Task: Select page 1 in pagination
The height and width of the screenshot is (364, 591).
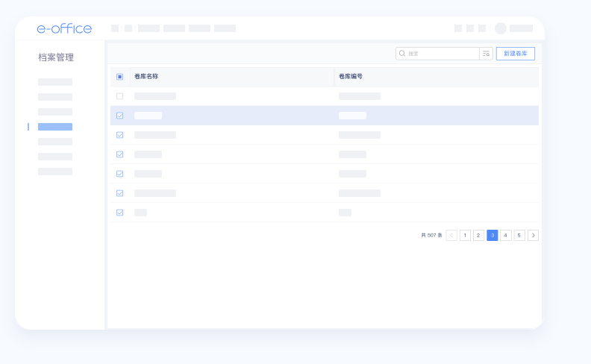Action: pos(465,235)
